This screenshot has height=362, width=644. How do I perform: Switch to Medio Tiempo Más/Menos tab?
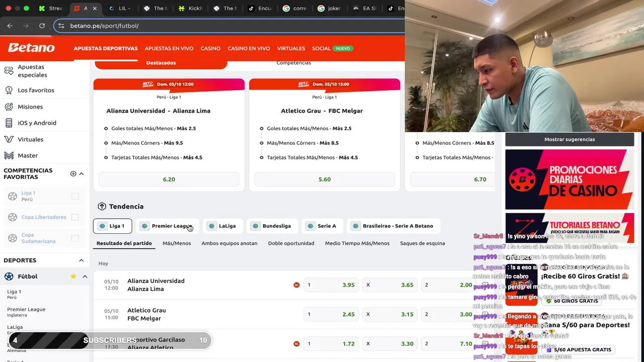357,243
